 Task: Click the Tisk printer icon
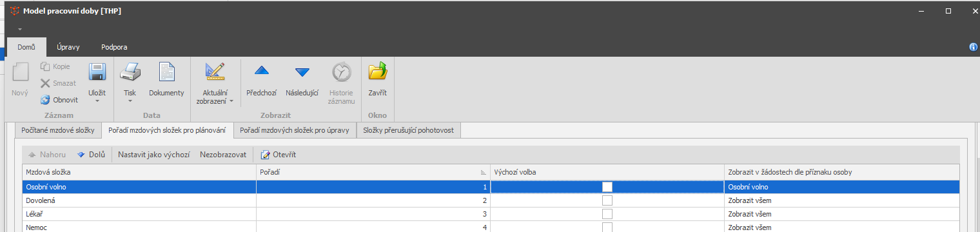tap(130, 72)
